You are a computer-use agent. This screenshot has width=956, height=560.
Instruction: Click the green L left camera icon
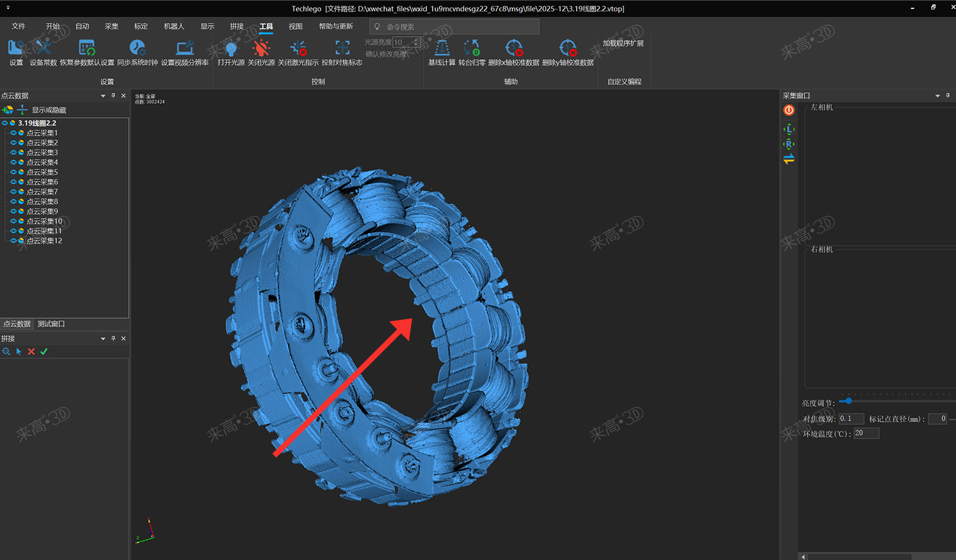[789, 129]
